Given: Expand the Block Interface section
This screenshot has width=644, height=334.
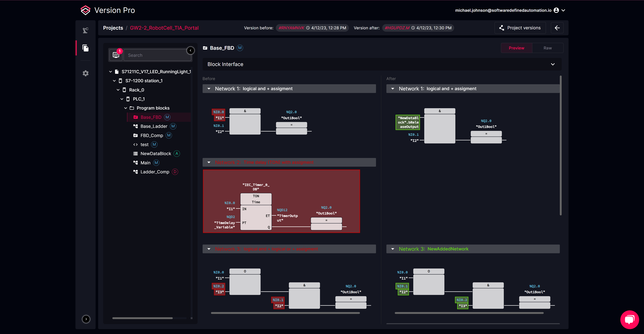Looking at the screenshot, I should 553,64.
